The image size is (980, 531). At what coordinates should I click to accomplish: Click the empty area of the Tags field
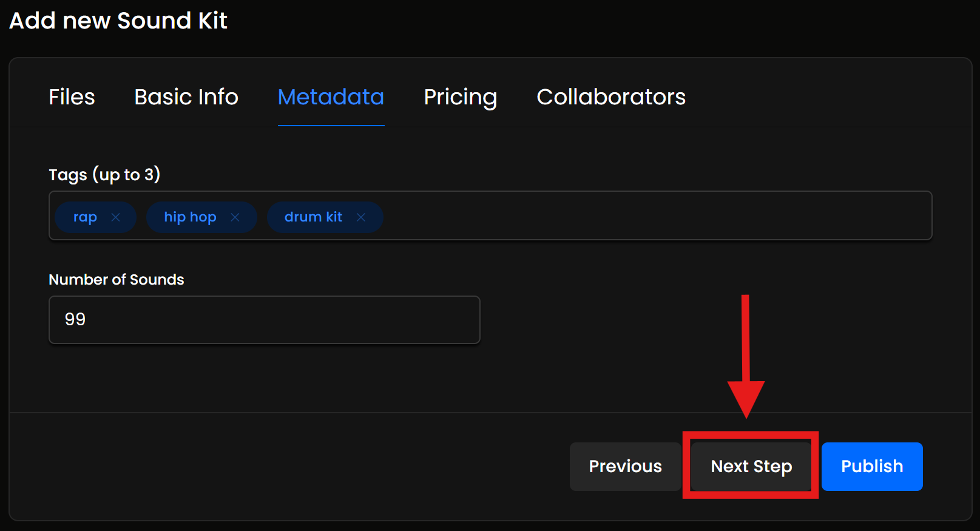tap(655, 216)
